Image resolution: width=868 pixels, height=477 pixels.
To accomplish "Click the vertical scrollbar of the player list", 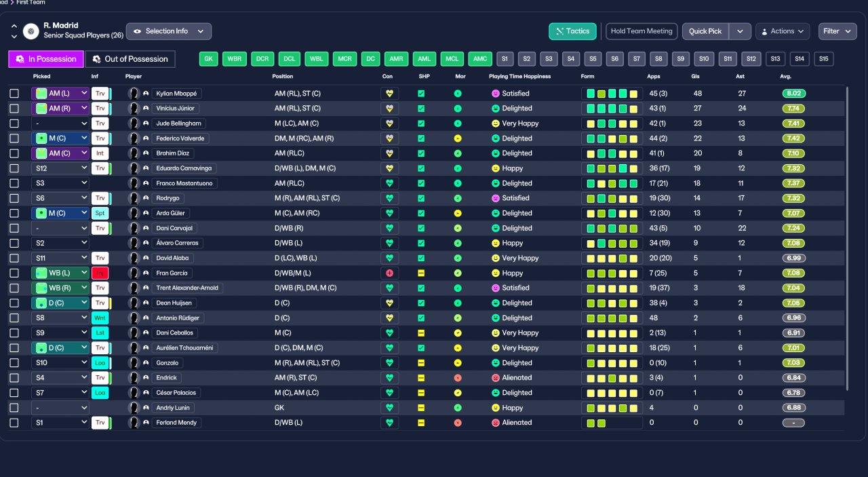I will [x=848, y=237].
